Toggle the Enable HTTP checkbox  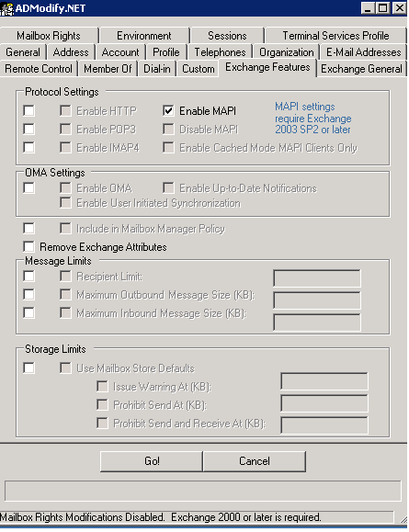pos(65,110)
